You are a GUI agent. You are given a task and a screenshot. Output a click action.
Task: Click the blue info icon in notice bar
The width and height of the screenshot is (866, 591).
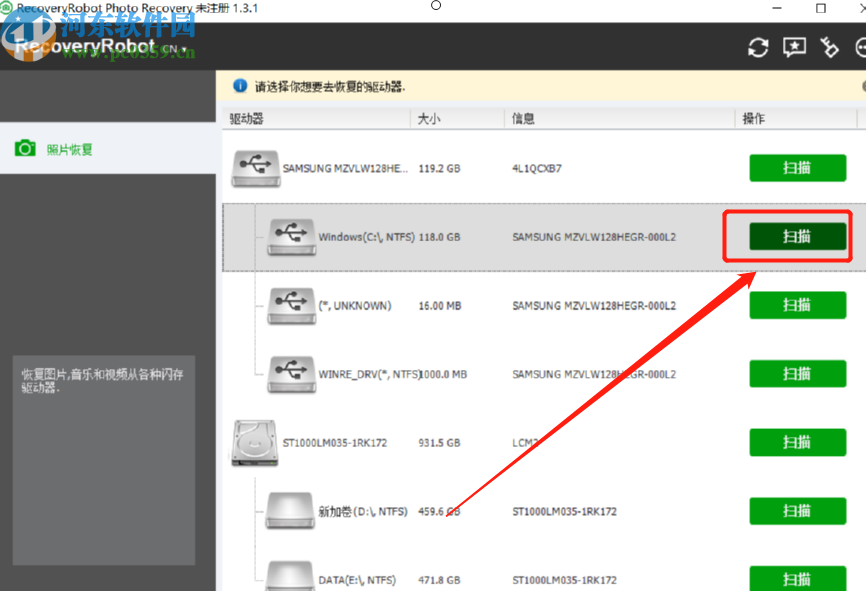coord(240,86)
